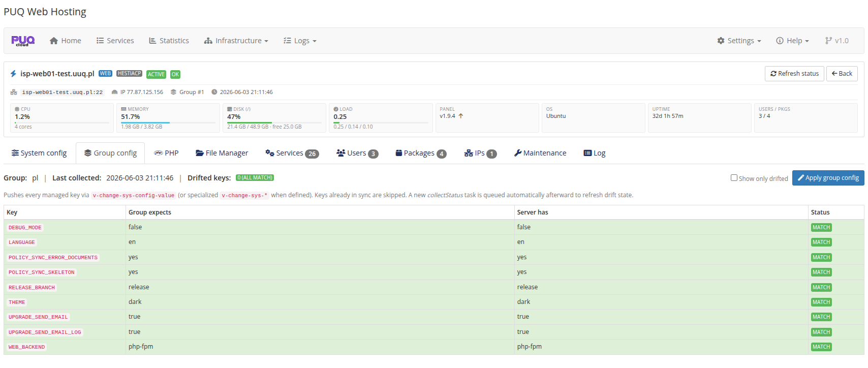Click the Status column header
868x368 pixels.
click(836, 212)
